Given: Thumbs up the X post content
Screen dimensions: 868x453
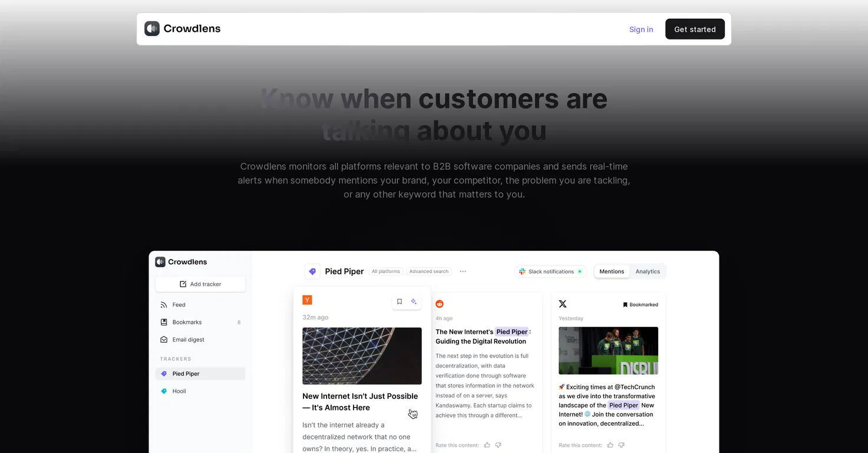Looking at the screenshot, I should tap(610, 445).
